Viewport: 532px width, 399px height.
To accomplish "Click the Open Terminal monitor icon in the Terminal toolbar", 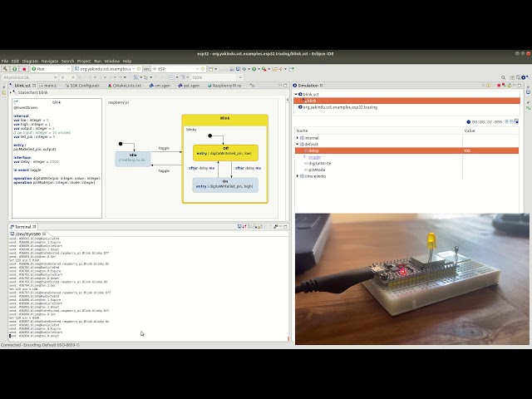I will point(239,226).
